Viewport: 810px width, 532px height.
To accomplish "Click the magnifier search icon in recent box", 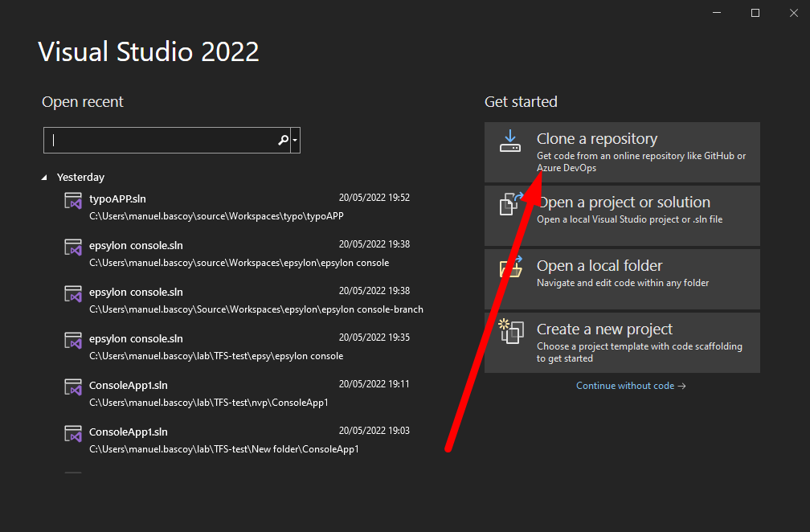I will 283,140.
